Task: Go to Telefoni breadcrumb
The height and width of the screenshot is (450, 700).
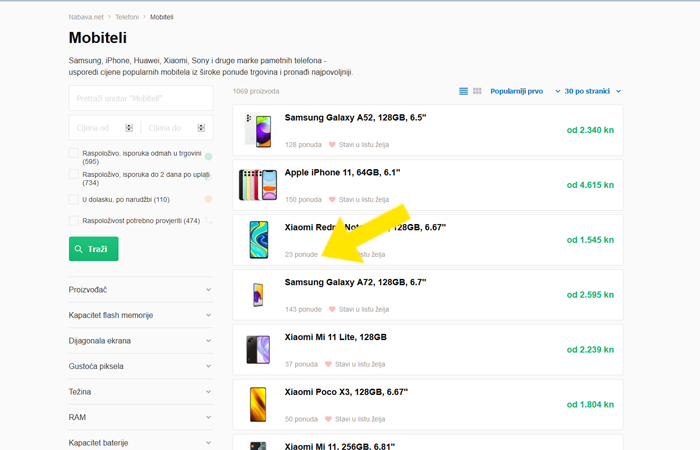Action: click(127, 17)
